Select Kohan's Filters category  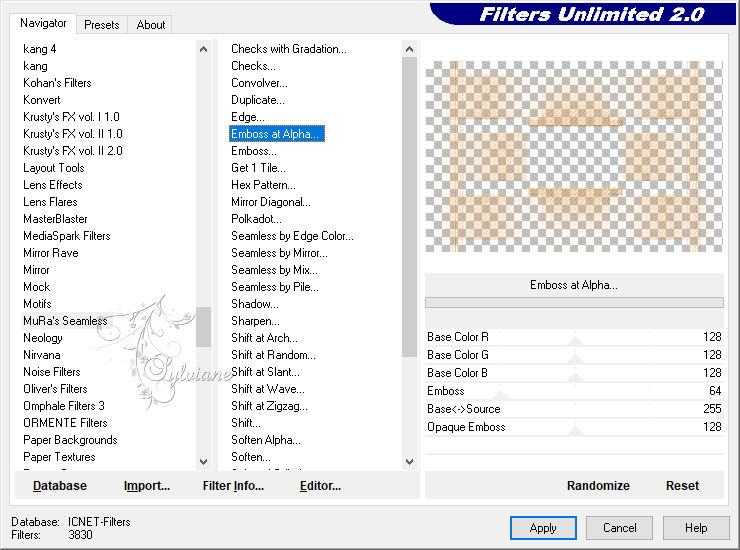coord(57,83)
